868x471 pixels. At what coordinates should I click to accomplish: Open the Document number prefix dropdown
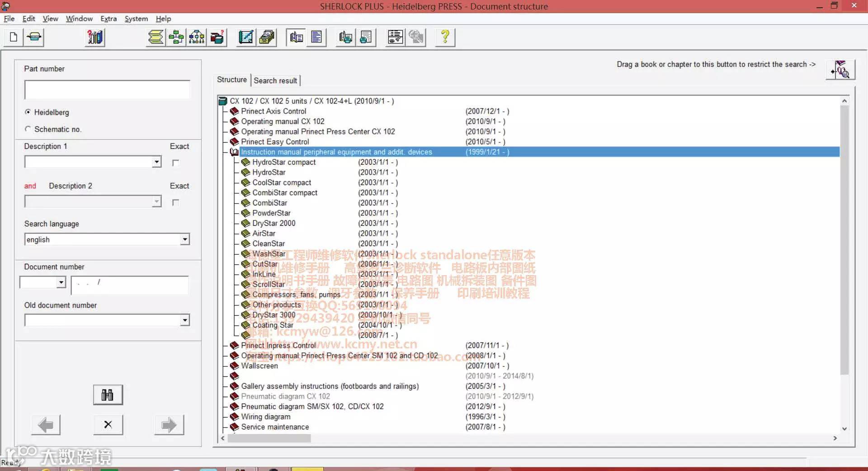[x=61, y=282]
